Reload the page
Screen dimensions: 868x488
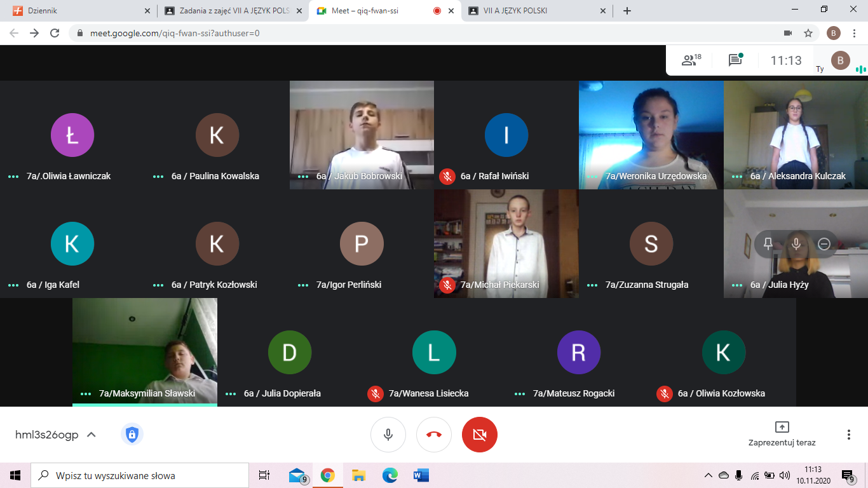click(55, 33)
